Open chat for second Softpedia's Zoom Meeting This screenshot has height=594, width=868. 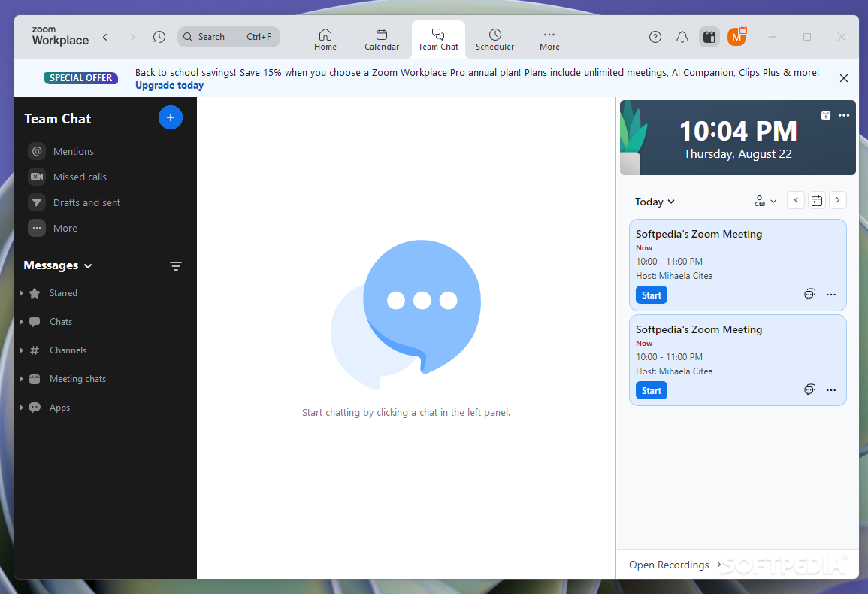click(x=809, y=389)
